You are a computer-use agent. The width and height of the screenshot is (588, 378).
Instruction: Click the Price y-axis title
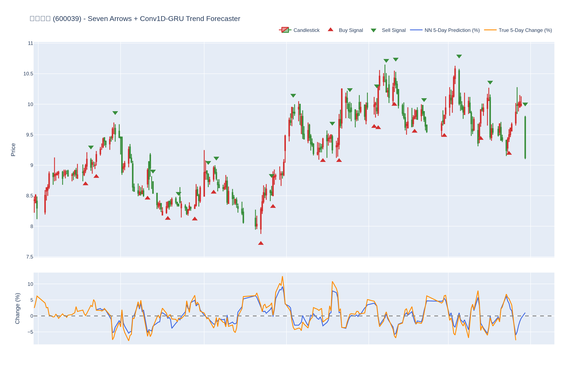click(x=13, y=150)
